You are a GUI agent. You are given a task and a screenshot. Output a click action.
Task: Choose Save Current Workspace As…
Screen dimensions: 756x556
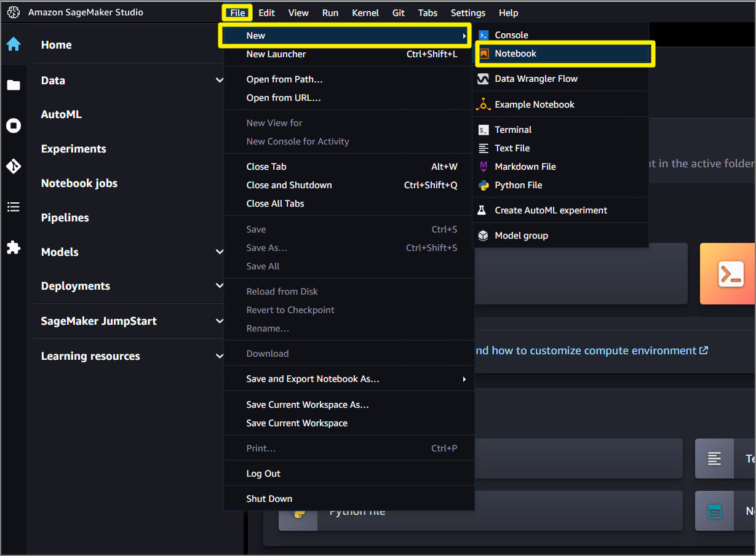pyautogui.click(x=349, y=405)
